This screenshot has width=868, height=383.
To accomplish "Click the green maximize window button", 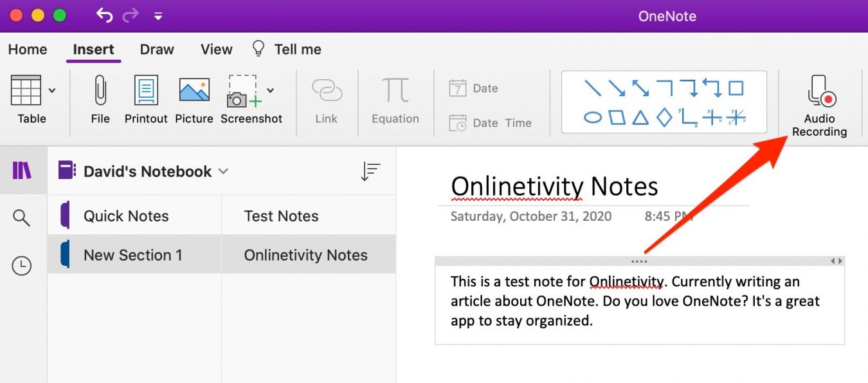I will tap(60, 15).
